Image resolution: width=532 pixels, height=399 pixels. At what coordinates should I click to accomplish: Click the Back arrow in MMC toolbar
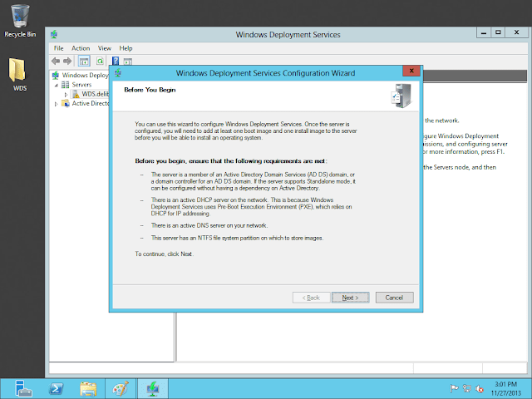tap(56, 61)
